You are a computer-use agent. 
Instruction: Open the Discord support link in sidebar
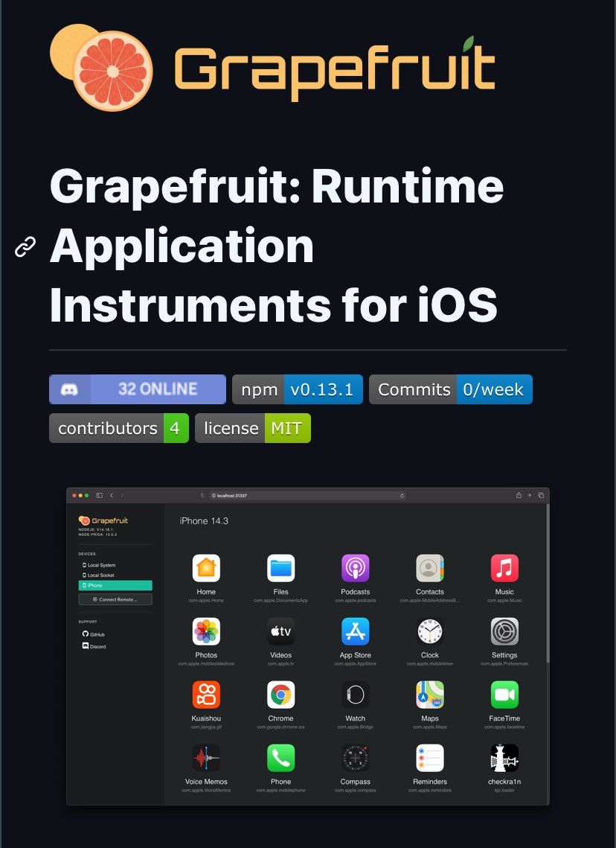(94, 646)
